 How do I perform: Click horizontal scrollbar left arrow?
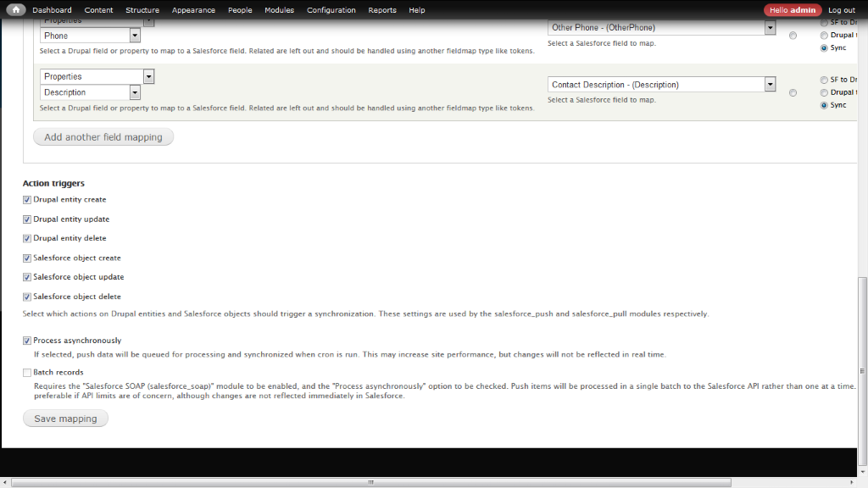(5, 482)
